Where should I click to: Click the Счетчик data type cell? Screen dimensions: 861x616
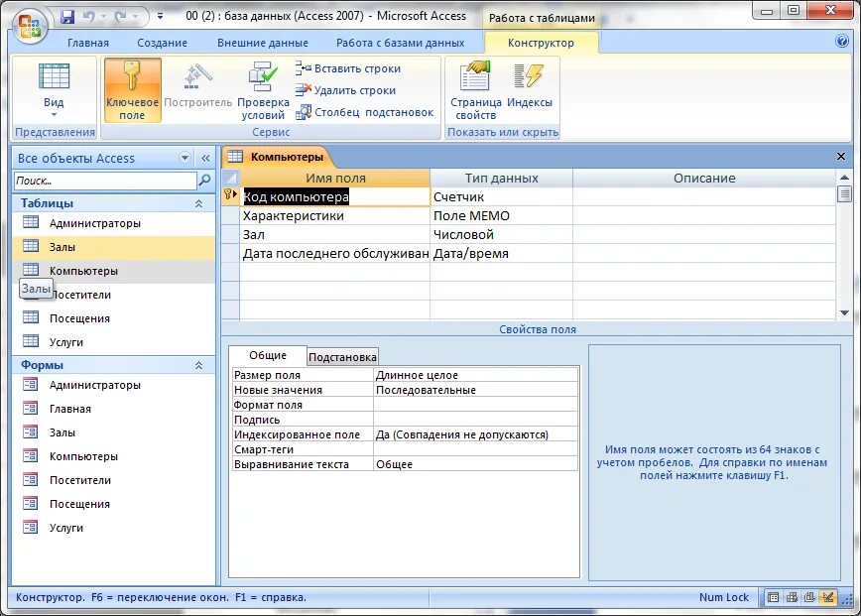click(501, 196)
